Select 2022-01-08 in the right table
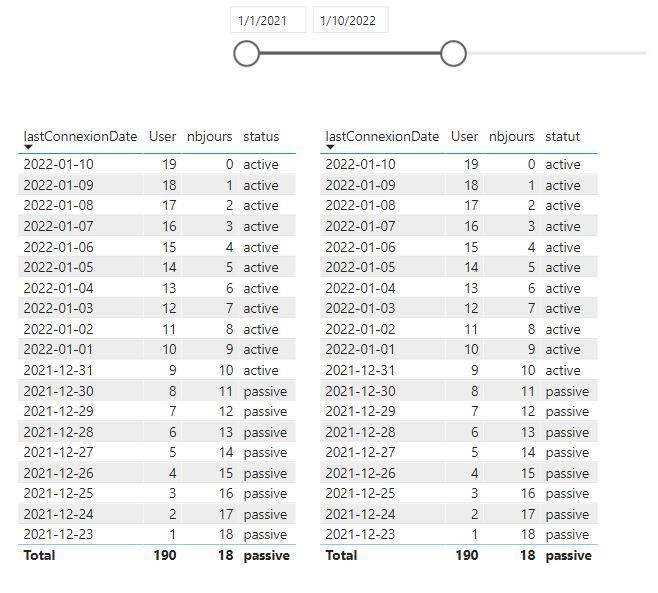Viewport: 658px width, 593px height. (360, 205)
